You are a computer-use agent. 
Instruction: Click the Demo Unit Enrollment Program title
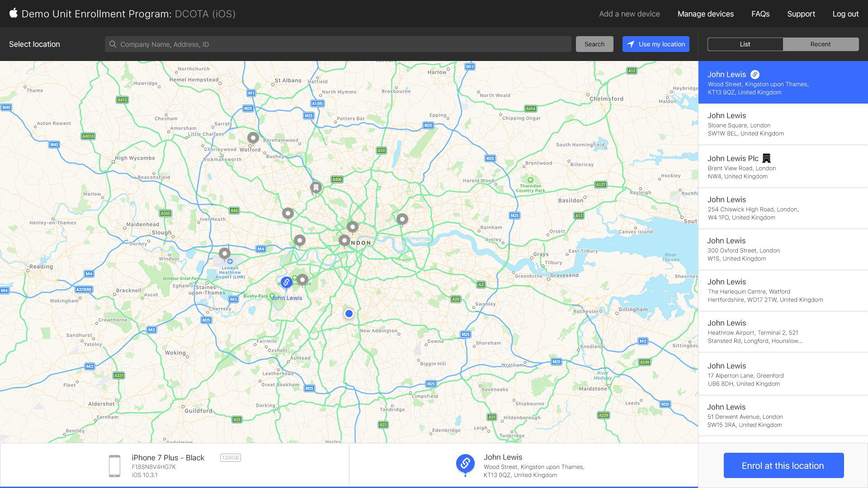(128, 14)
